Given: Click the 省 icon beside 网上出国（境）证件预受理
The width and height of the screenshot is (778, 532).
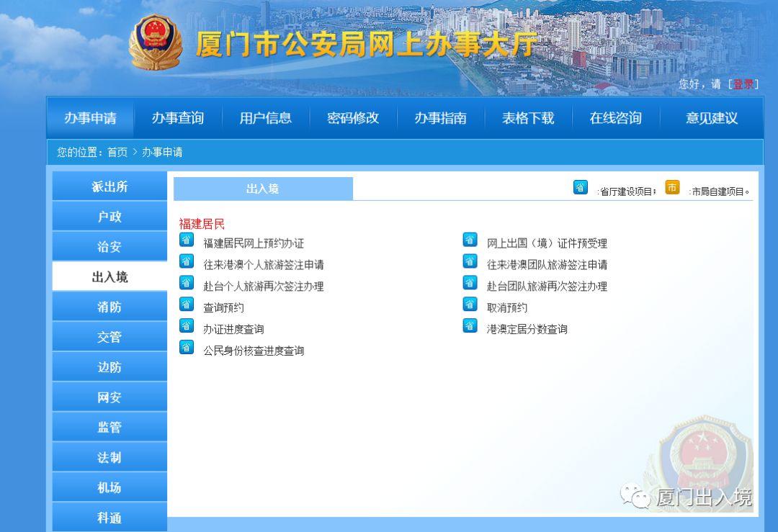Looking at the screenshot, I should click(x=470, y=240).
